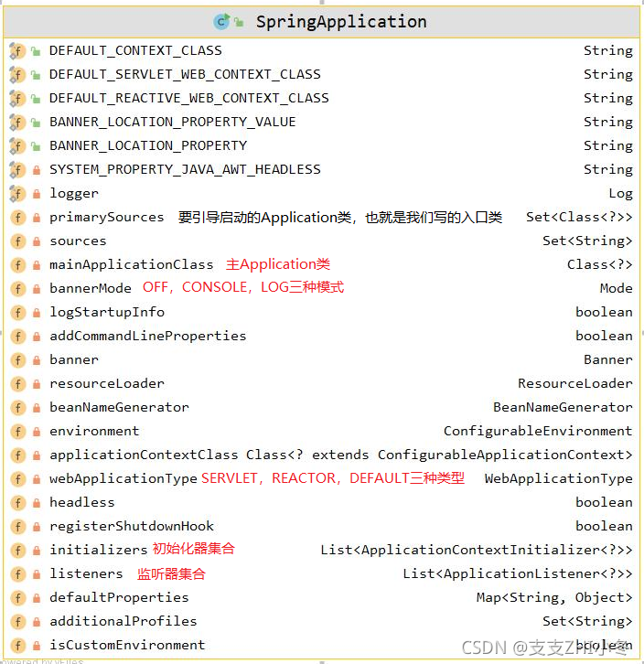
Task: Click the field icon of addCommandLineProperties
Action: 17,337
